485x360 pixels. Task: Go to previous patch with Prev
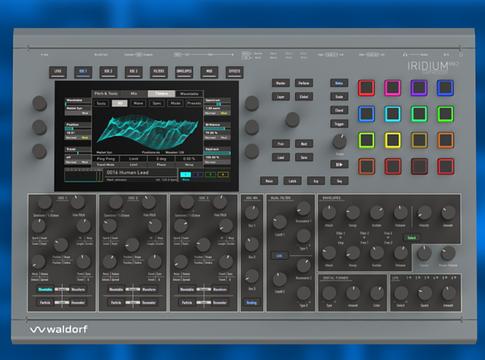[x=281, y=144]
